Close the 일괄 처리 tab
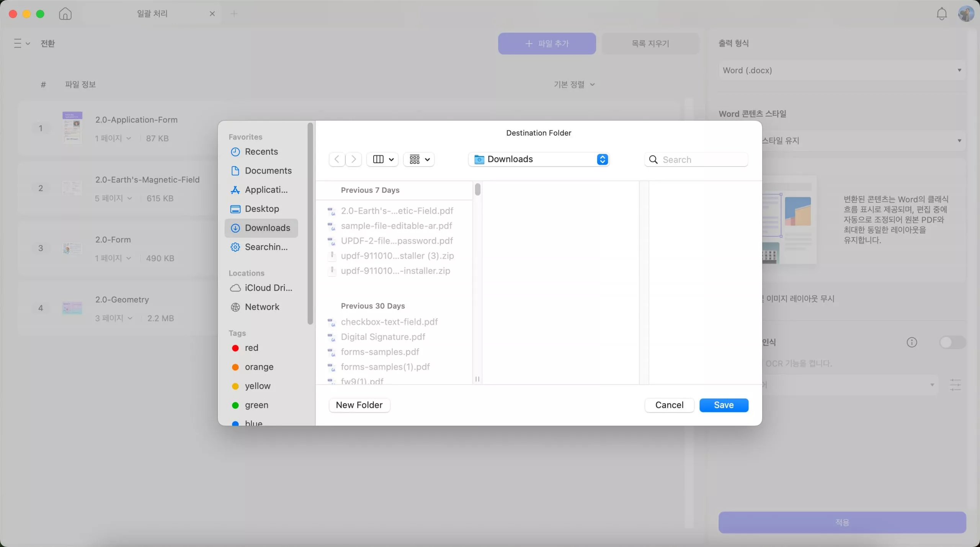This screenshot has height=547, width=980. tap(212, 14)
